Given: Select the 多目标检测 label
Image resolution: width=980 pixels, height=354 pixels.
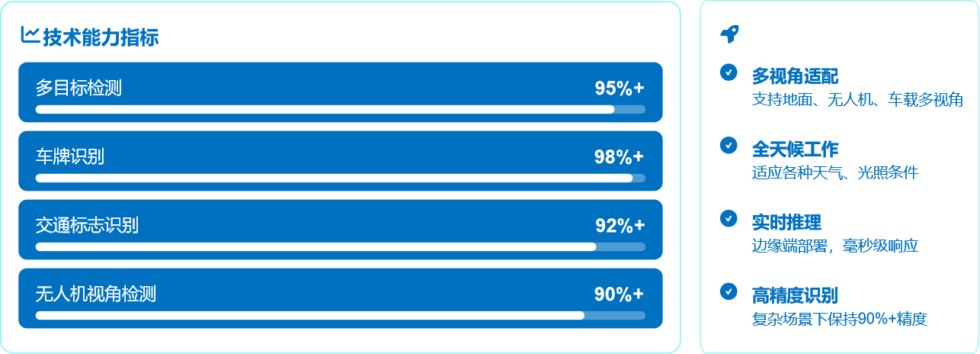Looking at the screenshot, I should coord(78,88).
